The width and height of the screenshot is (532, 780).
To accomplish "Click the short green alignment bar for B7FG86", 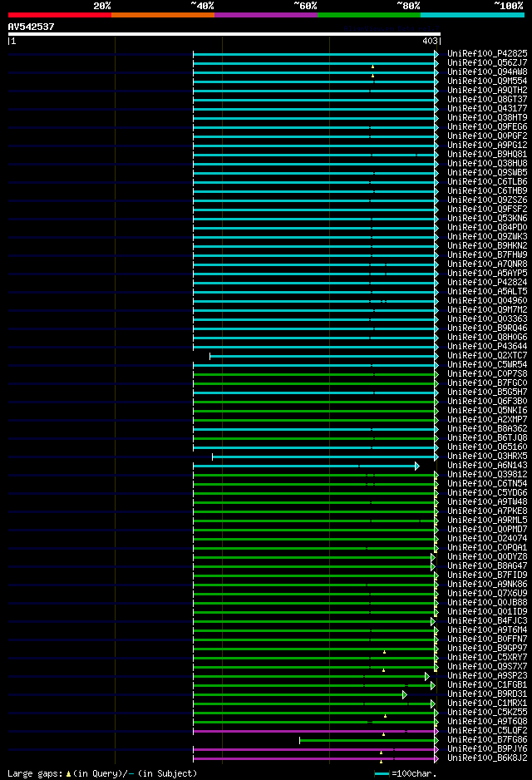I will pyautogui.click(x=369, y=741).
